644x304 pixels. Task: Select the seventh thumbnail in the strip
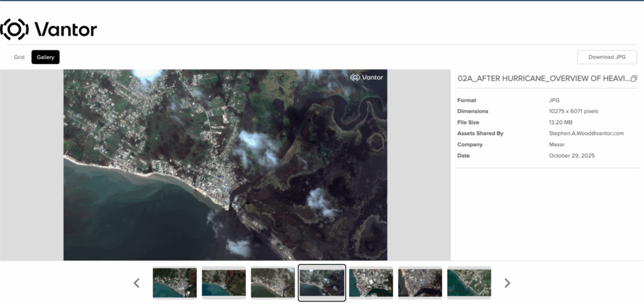469,283
